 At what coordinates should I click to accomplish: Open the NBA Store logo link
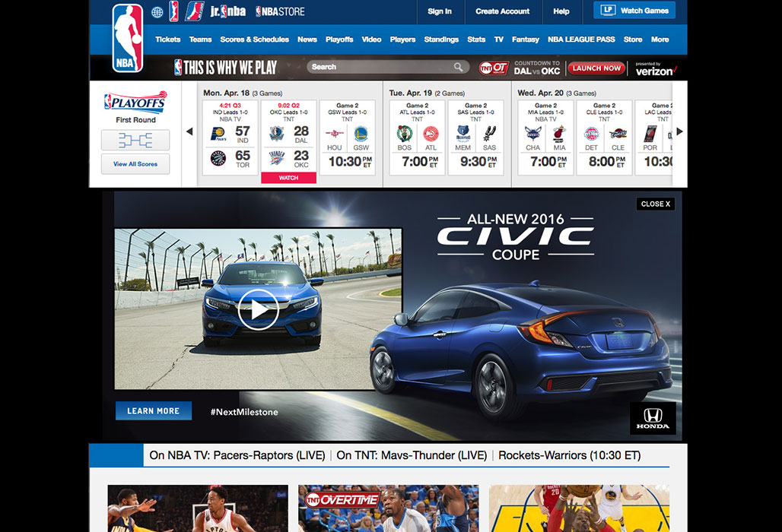280,11
